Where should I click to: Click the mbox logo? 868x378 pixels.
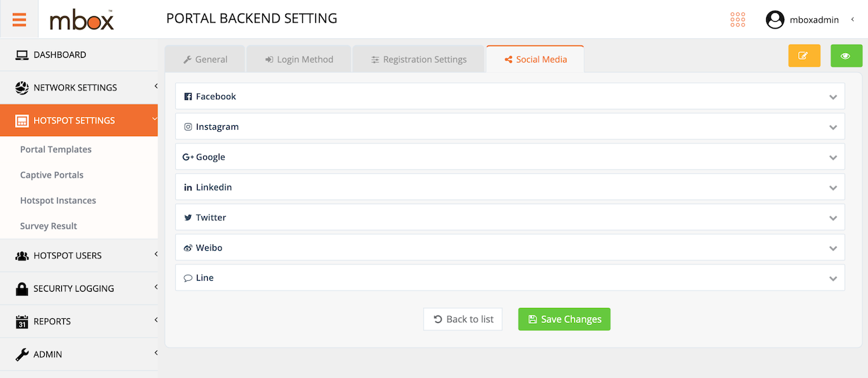pos(82,20)
